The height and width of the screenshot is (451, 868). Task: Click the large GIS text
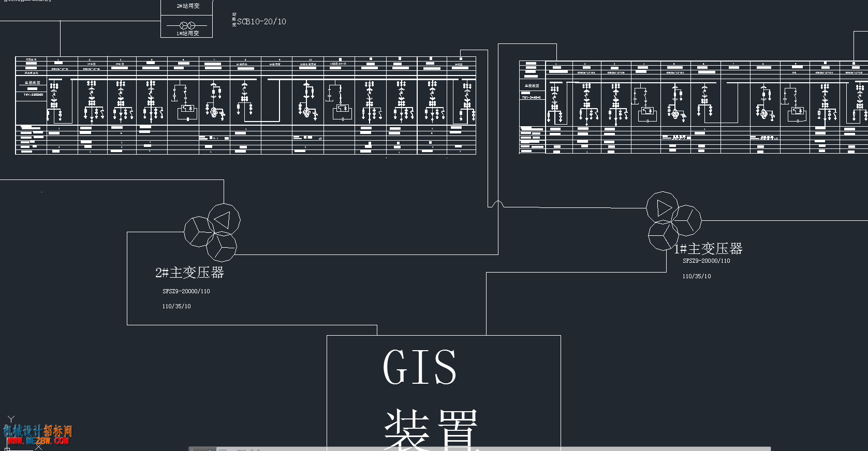pyautogui.click(x=420, y=367)
